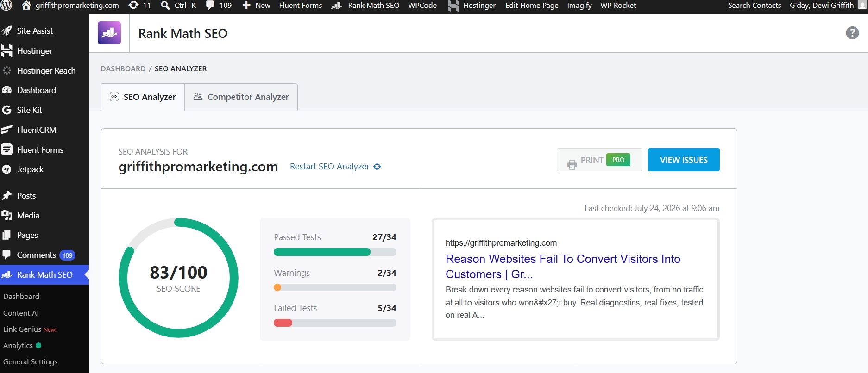
Task: Open the Ctrl+K search magnifier icon
Action: click(165, 6)
